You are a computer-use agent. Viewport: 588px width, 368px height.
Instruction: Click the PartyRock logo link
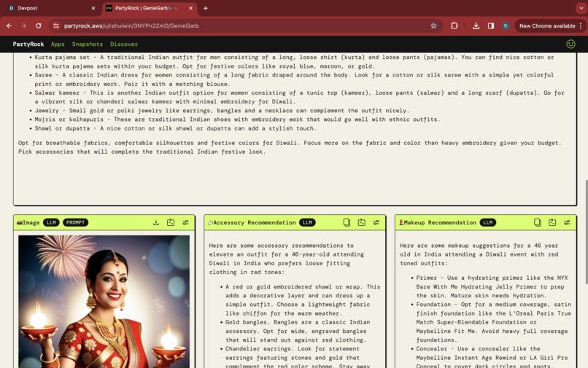point(28,44)
